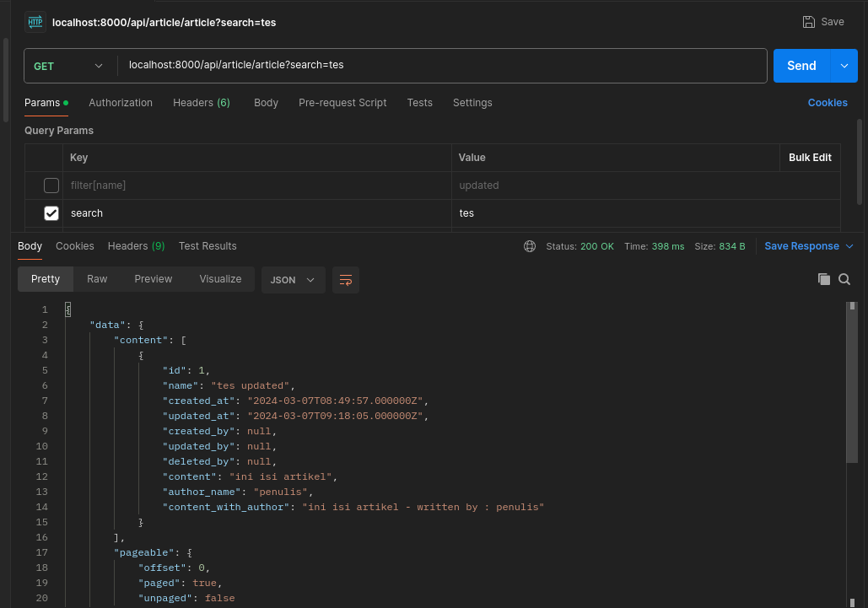Viewport: 868px width, 608px height.
Task: Switch to the Authorization tab
Action: tap(121, 103)
